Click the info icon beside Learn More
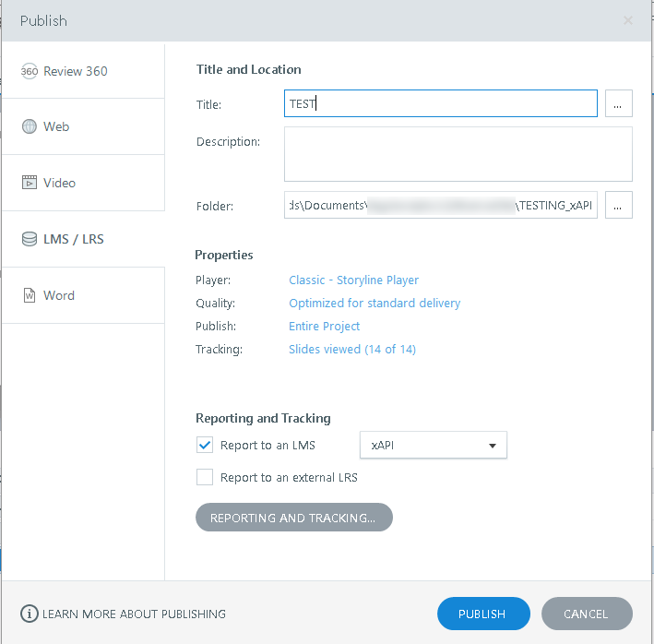Viewport: 654px width, 644px height. [30, 614]
